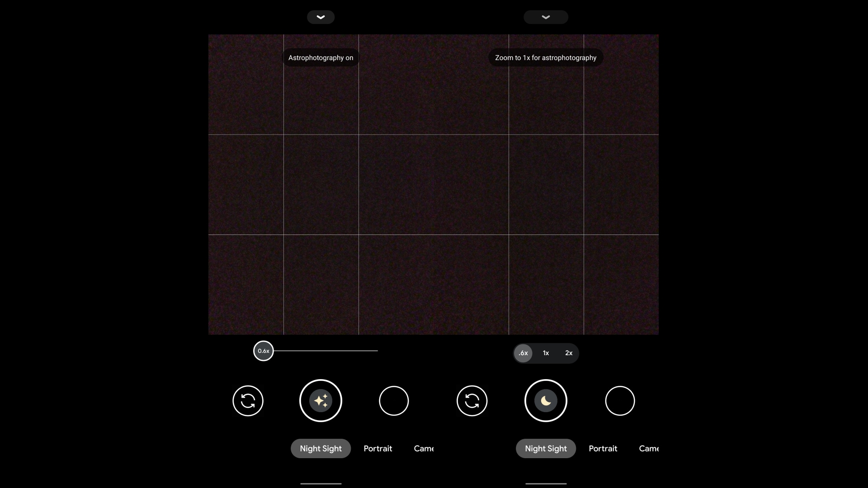
Task: Click zoom to 2x button
Action: (569, 353)
